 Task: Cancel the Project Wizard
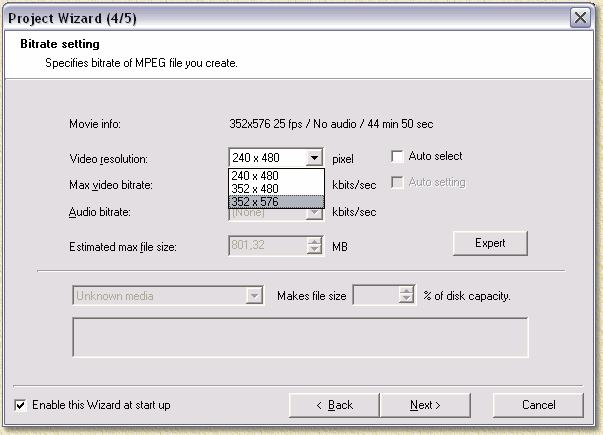pos(538,405)
